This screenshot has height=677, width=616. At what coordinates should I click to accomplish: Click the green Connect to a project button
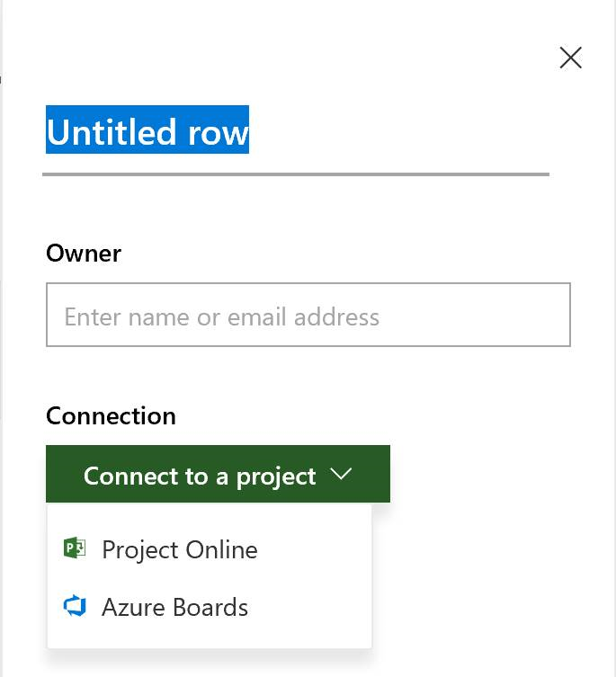[x=218, y=475]
